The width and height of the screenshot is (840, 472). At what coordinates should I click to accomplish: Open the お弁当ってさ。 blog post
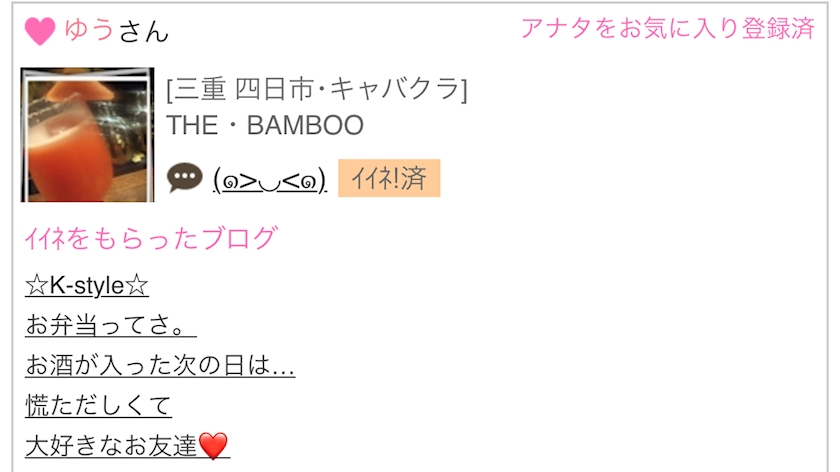111,325
